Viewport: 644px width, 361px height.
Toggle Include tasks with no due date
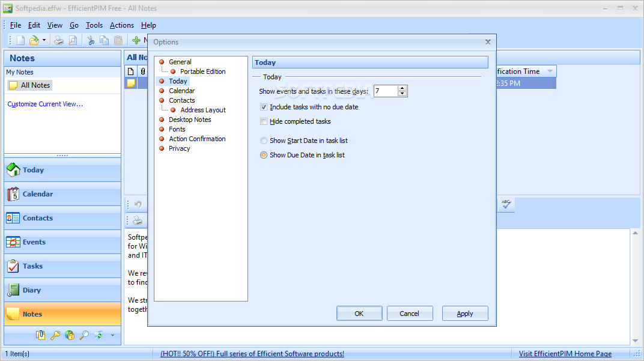pyautogui.click(x=264, y=107)
